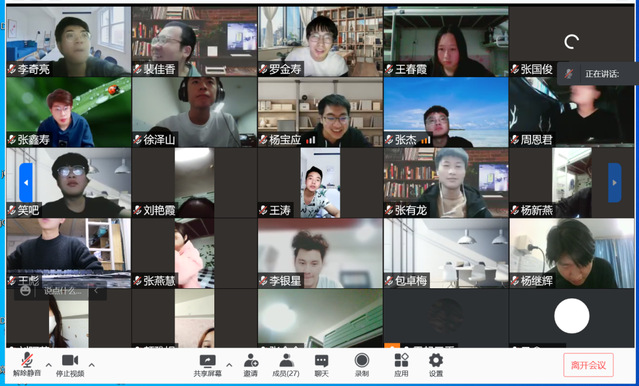Viewport: 639px width, 386px height.
Task: Select 罗金寿's video thumbnail
Action: [320, 41]
